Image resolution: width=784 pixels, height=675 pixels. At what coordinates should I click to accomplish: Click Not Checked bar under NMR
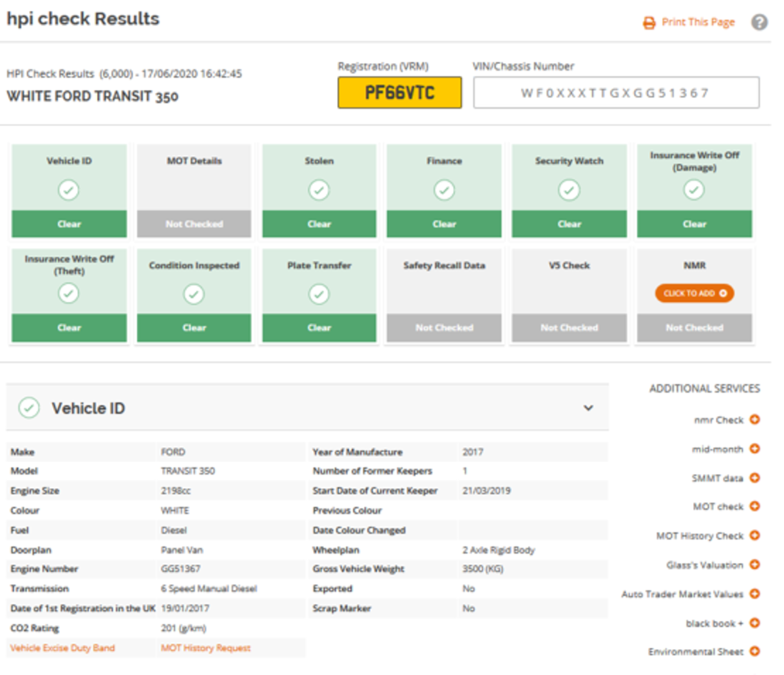click(x=695, y=328)
